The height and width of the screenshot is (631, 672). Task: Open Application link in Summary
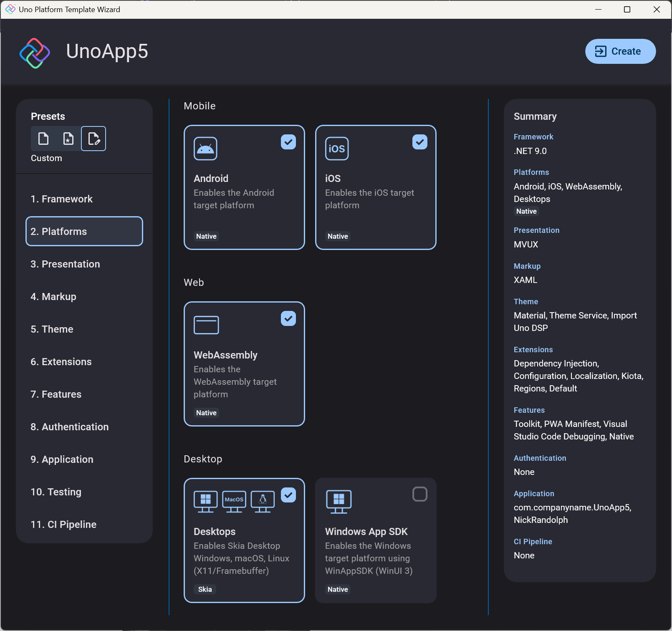pos(534,494)
